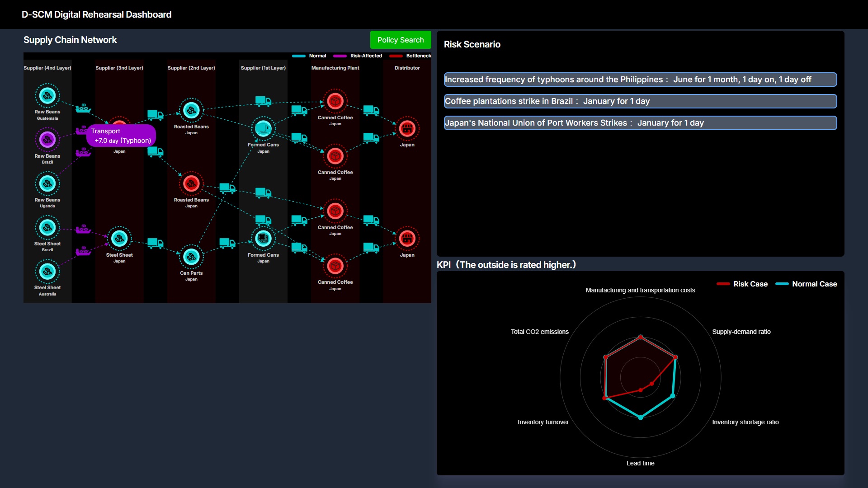868x488 pixels.
Task: Click the D-SCM Digital Rehearsal Dashboard title
Action: tap(96, 14)
